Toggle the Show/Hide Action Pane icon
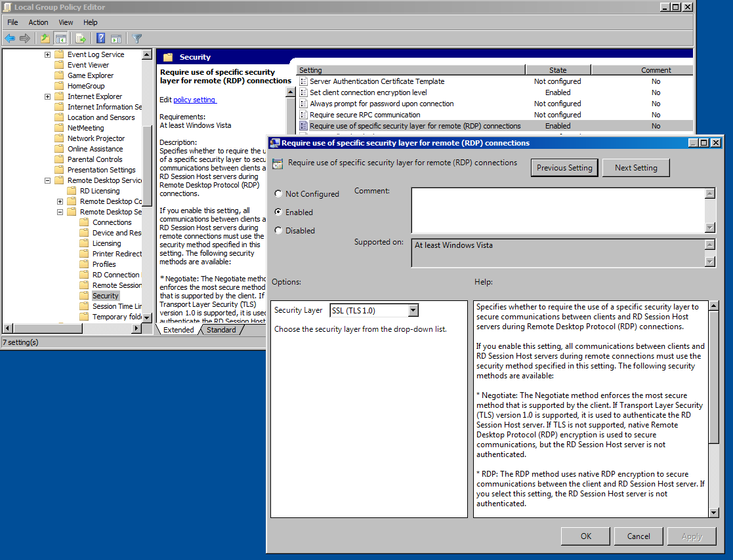This screenshot has height=560, width=733. (117, 38)
